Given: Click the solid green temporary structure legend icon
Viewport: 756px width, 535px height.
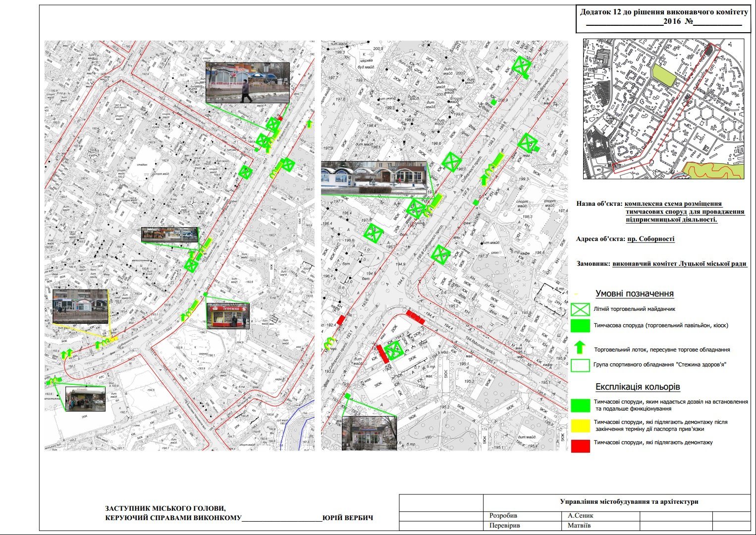Looking at the screenshot, I should tap(580, 326).
